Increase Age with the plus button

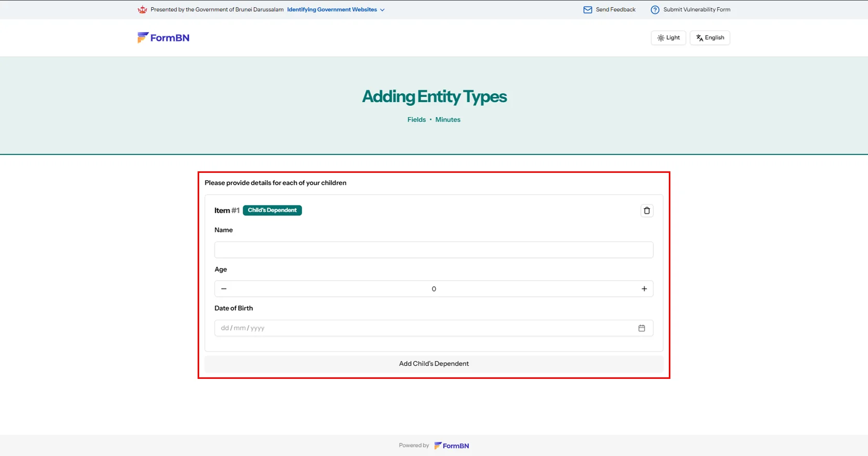coord(644,289)
